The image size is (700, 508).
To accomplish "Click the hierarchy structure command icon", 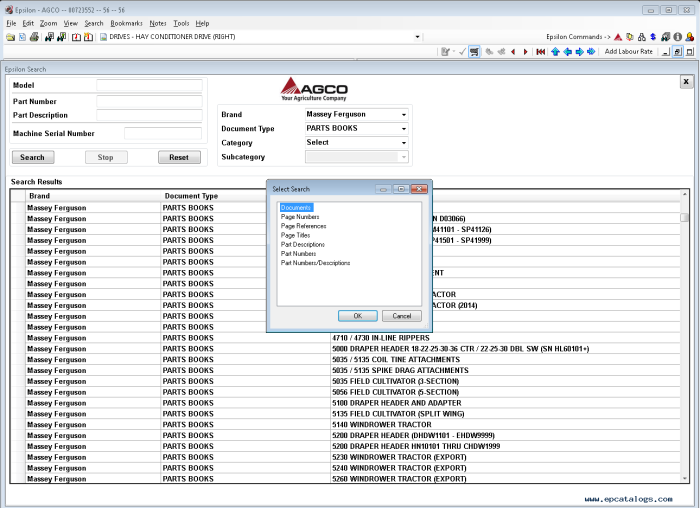I will point(642,37).
